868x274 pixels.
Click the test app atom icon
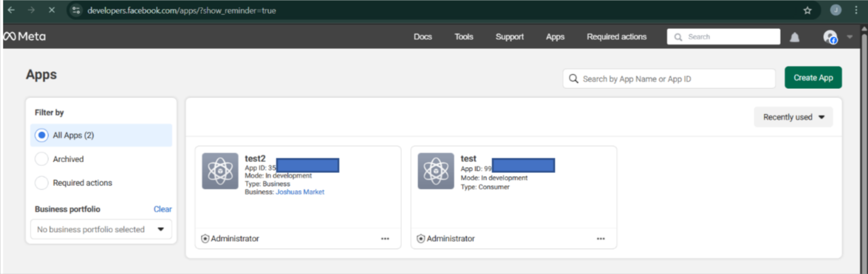tap(436, 171)
